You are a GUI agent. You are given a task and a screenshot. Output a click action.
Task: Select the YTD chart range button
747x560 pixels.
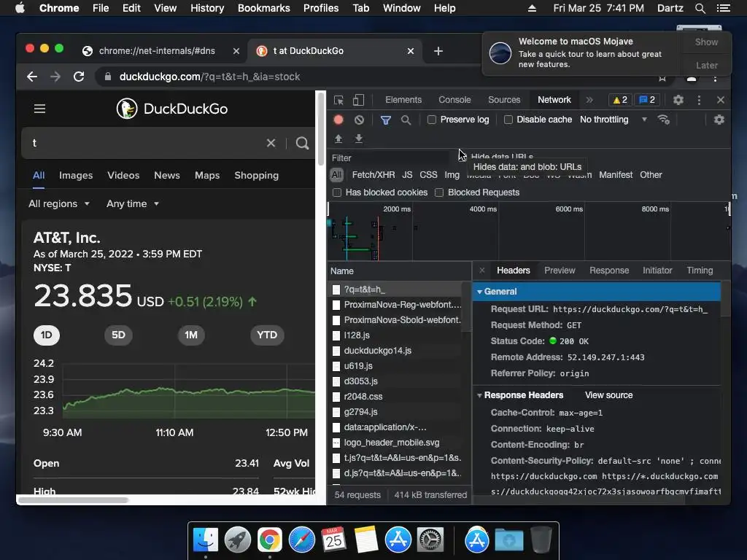pyautogui.click(x=267, y=335)
